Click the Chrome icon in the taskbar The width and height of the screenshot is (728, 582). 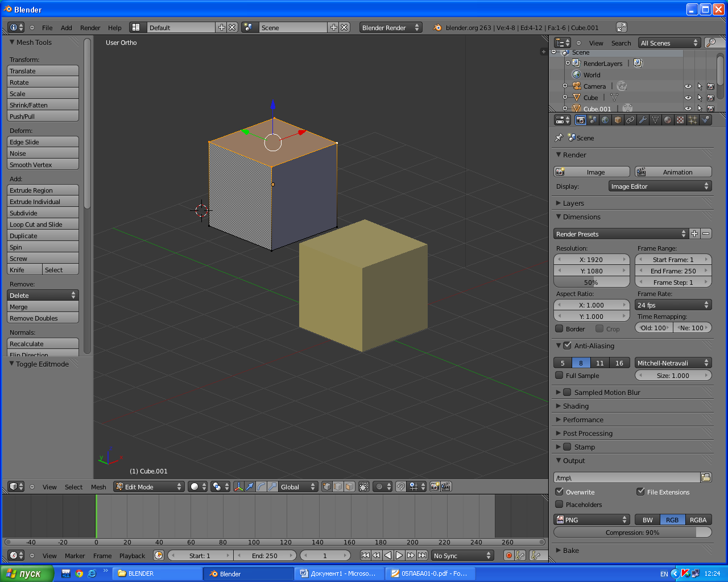click(x=79, y=573)
